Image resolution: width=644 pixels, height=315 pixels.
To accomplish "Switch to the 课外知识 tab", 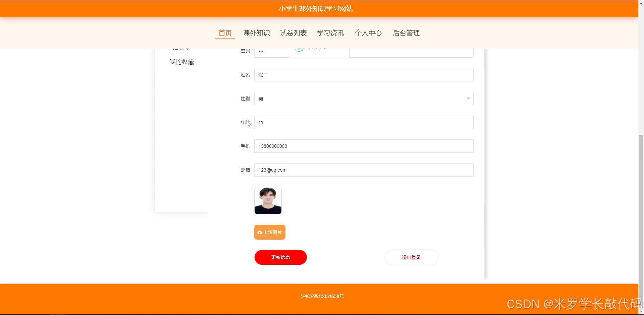I will click(256, 33).
